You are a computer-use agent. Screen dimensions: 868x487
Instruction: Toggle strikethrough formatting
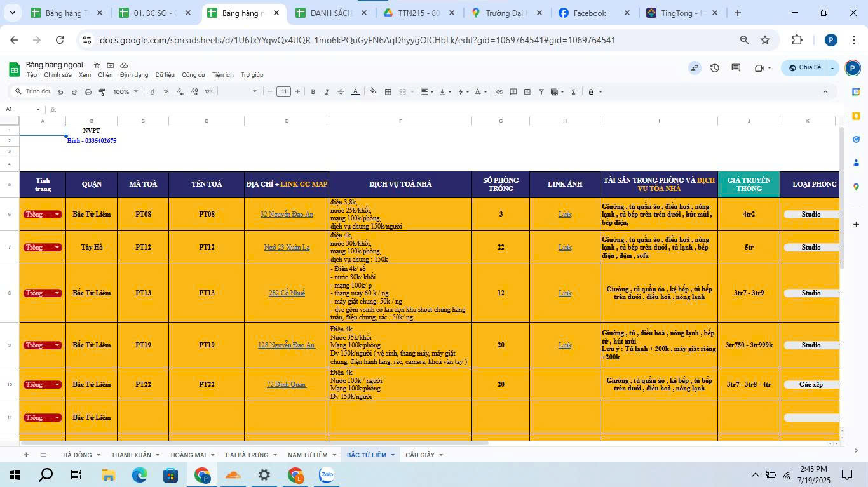[x=341, y=92]
